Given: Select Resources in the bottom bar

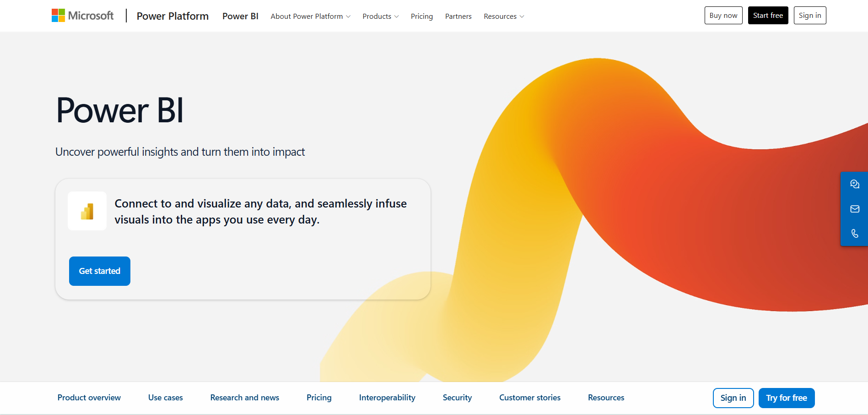Looking at the screenshot, I should point(606,398).
